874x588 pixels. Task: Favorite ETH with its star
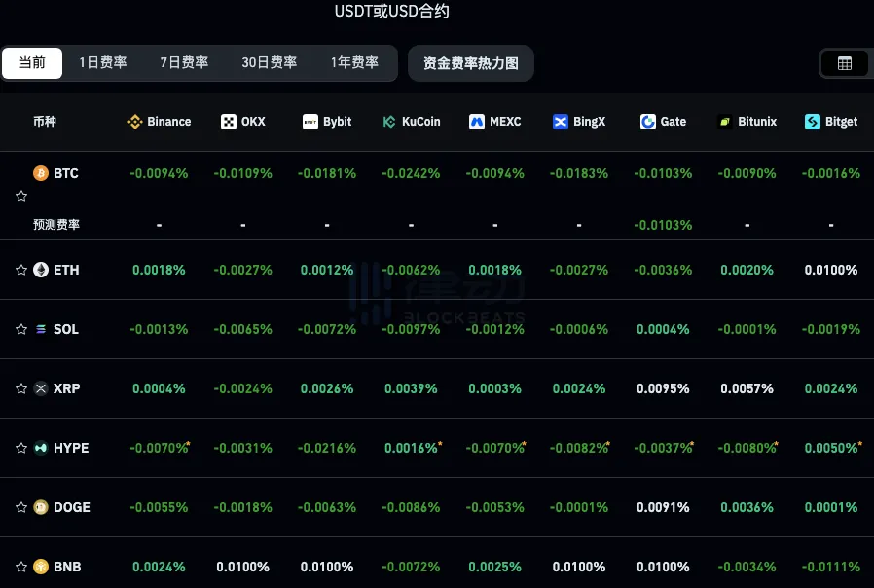(x=21, y=270)
